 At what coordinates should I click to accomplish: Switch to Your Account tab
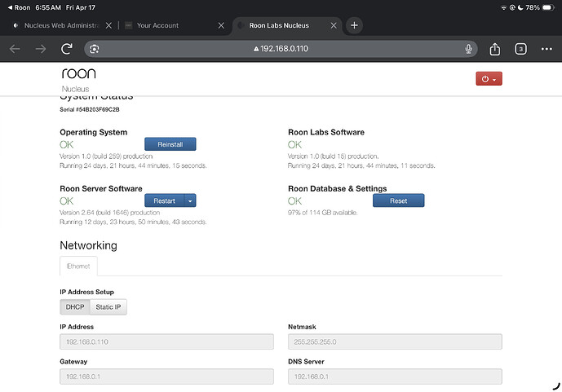click(157, 25)
